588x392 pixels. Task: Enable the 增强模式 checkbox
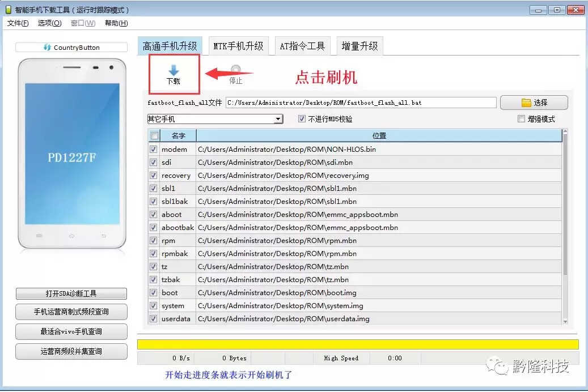click(x=521, y=119)
